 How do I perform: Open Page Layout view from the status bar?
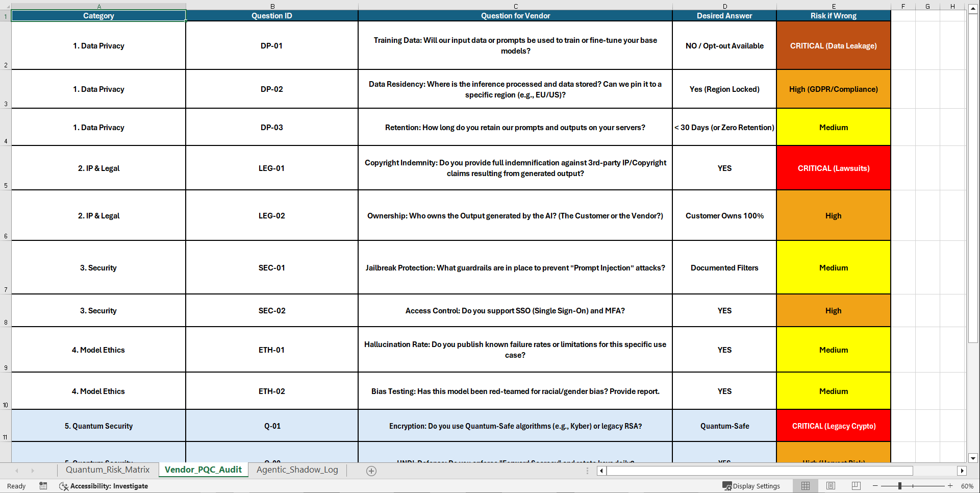(x=831, y=485)
